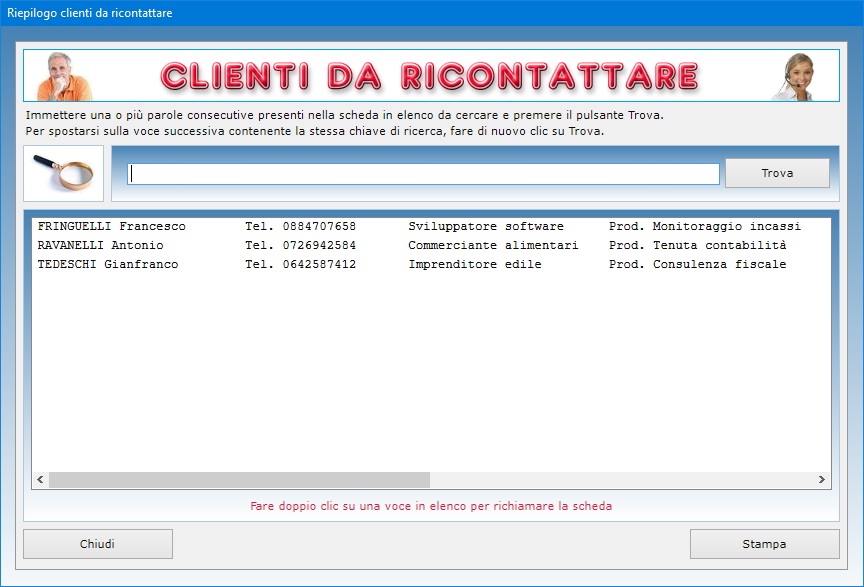
Task: Select the RAVANELLI Antonio client entry
Action: tap(431, 245)
